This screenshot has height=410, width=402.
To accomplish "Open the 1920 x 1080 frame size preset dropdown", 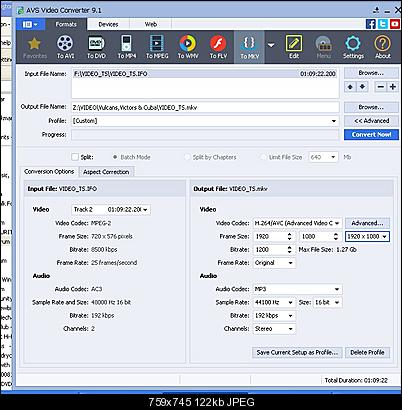I will (x=367, y=236).
